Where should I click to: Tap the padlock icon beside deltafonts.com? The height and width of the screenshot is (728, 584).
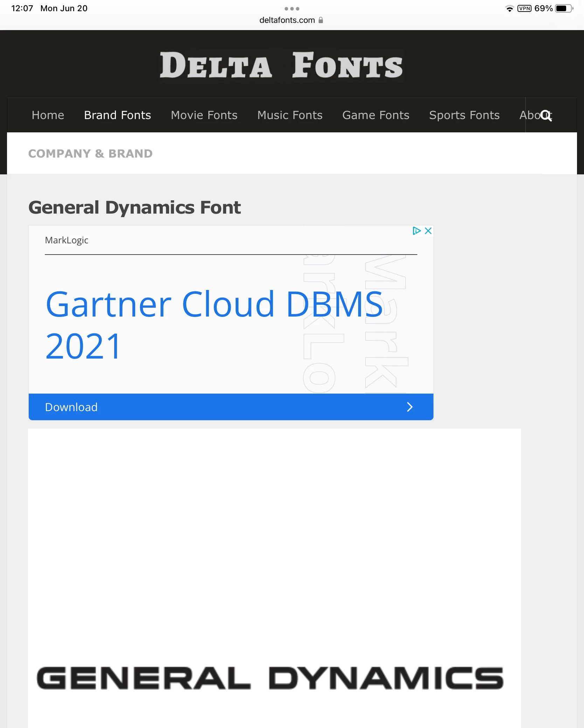(x=321, y=20)
